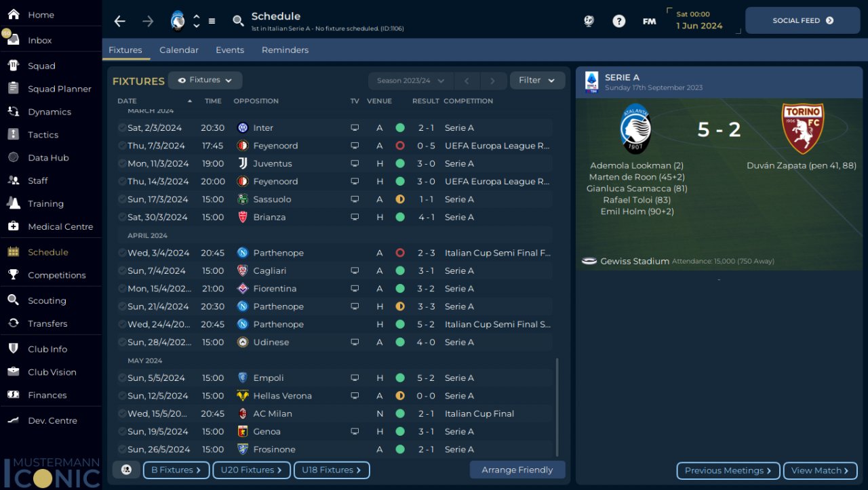Open the Squad shirt icon

pyautogui.click(x=13, y=66)
